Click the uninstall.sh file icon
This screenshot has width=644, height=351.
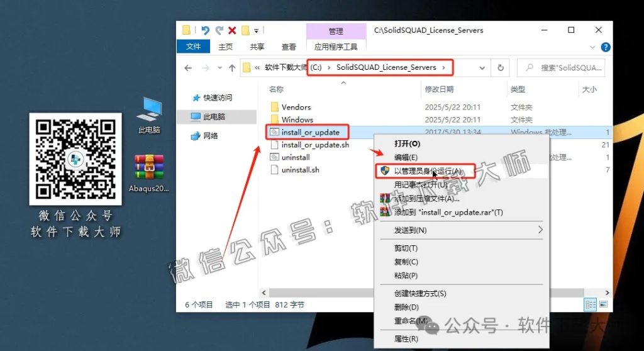[274, 170]
